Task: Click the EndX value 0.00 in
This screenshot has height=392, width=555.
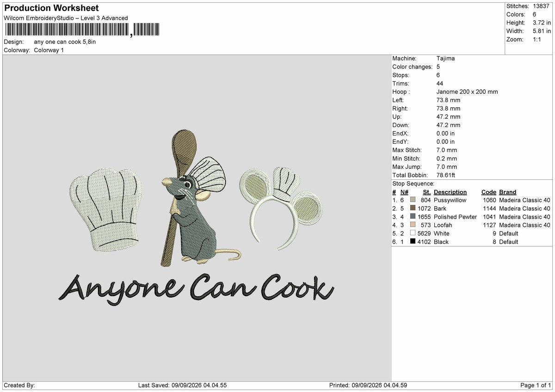Action: (445, 133)
